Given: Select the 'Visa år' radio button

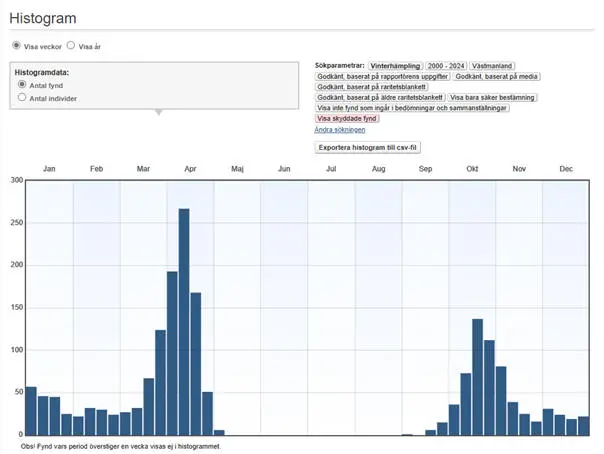Looking at the screenshot, I should 71,46.
